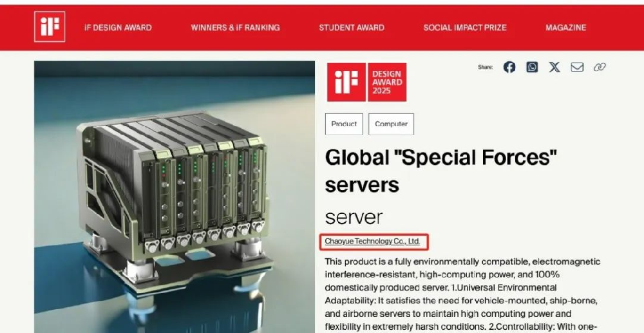Click the "server" subtitle text
This screenshot has height=333, width=644.
pos(354,216)
